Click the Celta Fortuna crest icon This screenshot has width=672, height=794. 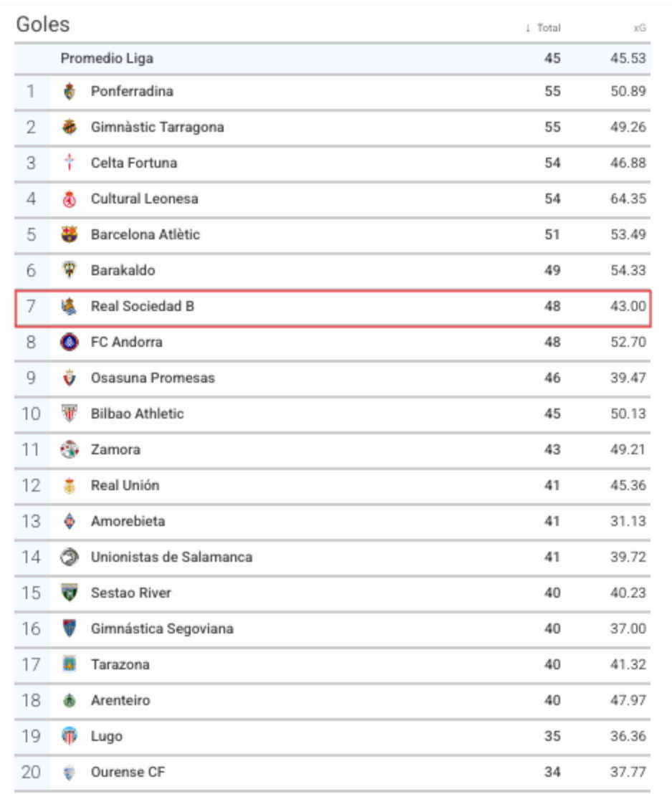[x=69, y=163]
